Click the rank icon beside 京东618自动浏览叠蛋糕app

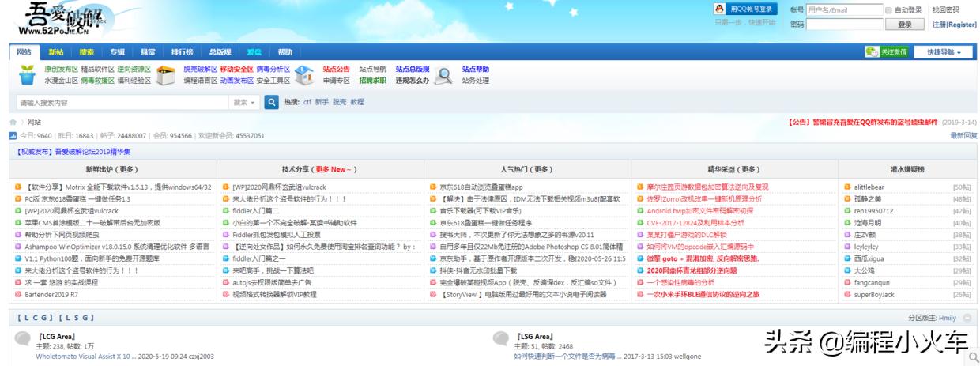pos(433,187)
